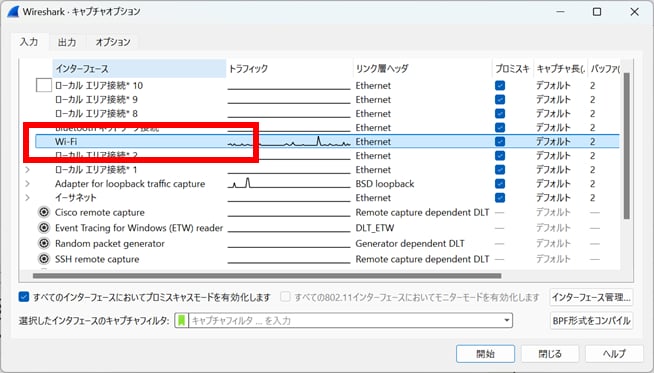
Task: Open the capture filter dropdown arrow
Action: click(506, 320)
